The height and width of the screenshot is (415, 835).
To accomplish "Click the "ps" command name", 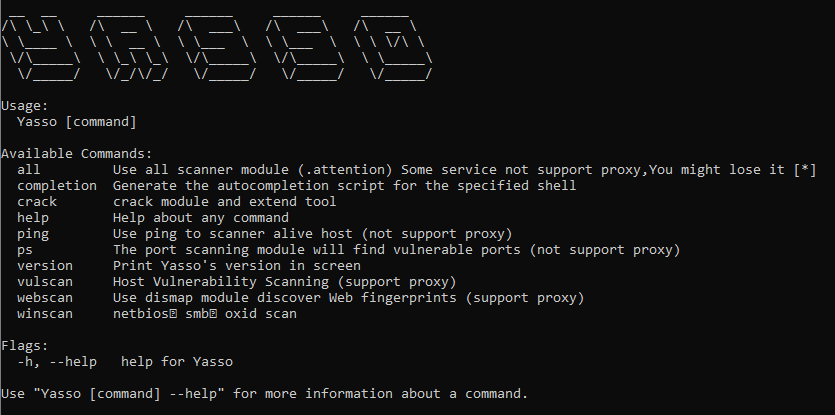I will pos(25,250).
